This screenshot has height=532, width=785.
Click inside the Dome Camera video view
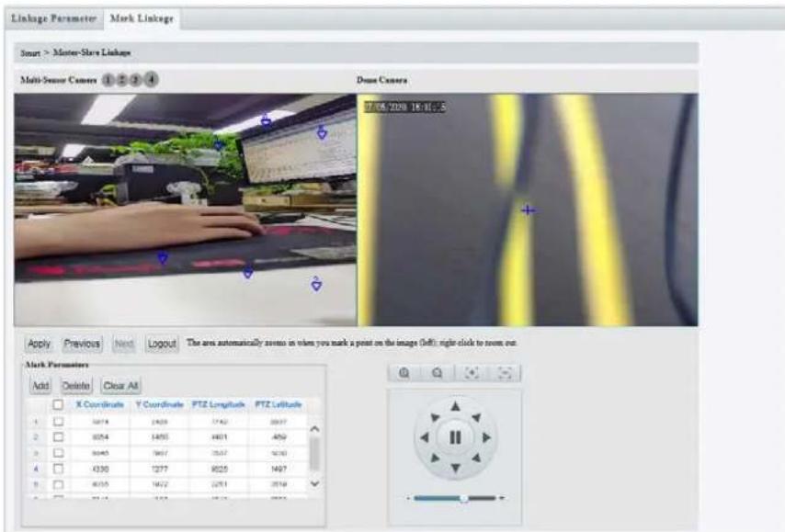coord(528,209)
